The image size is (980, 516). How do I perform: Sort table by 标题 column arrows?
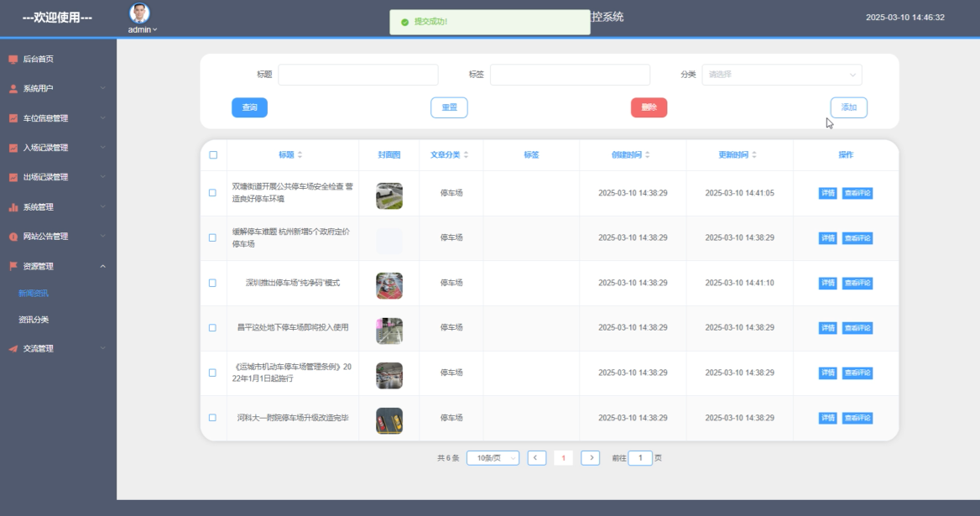click(300, 155)
